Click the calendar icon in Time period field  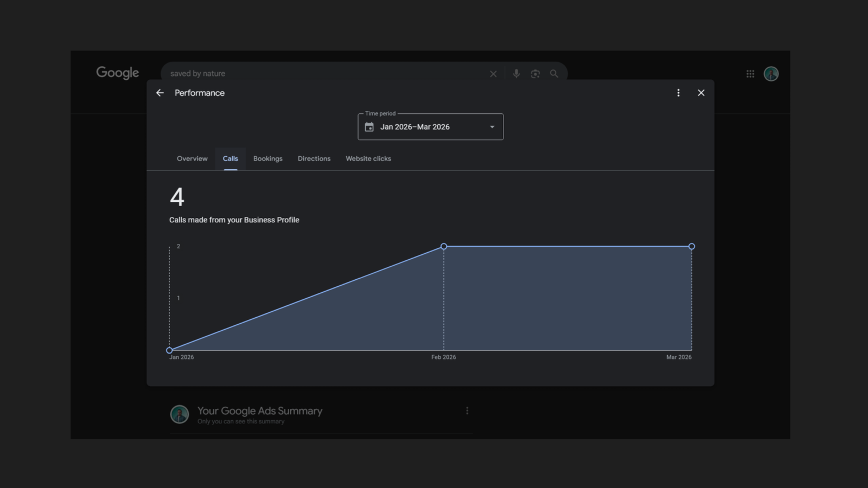[x=369, y=126]
